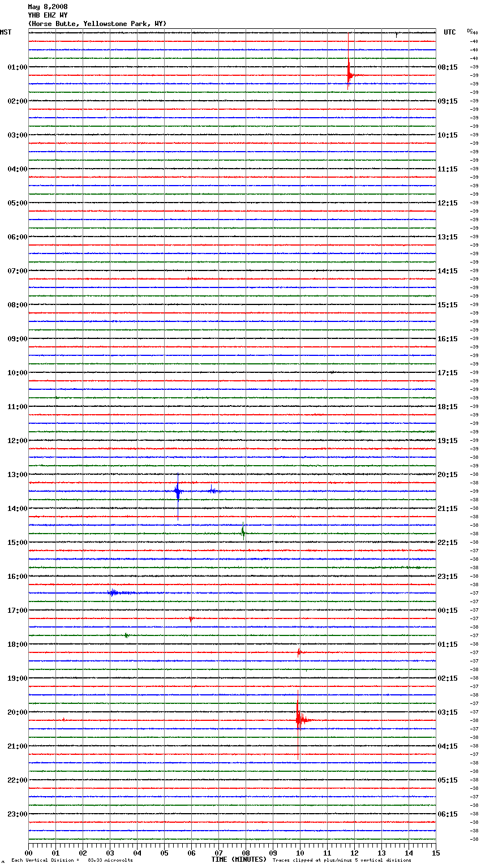Viewport: 481px width, 868px height.
Task: Click the '19:00' MST time label
Action: point(18,678)
